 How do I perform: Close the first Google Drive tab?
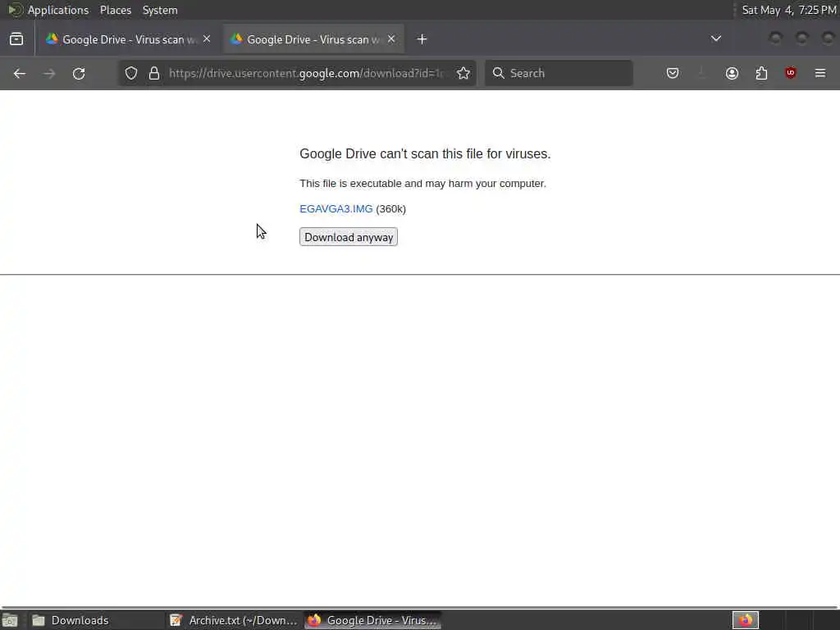pyautogui.click(x=207, y=39)
